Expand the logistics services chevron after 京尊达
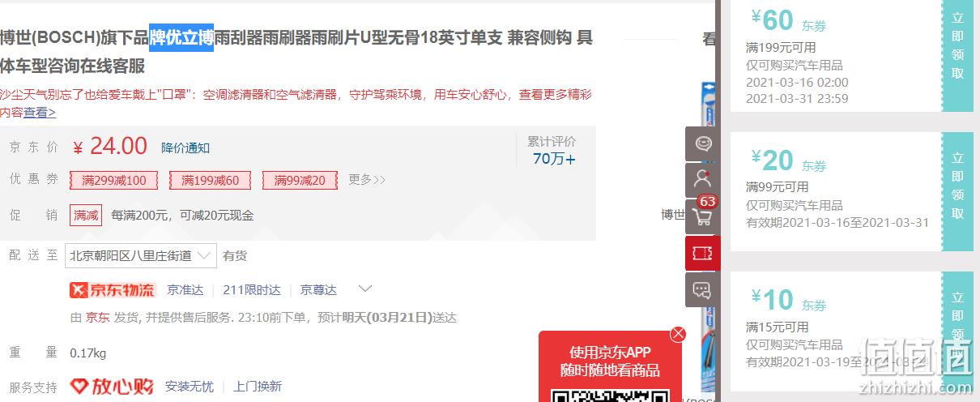 365,289
